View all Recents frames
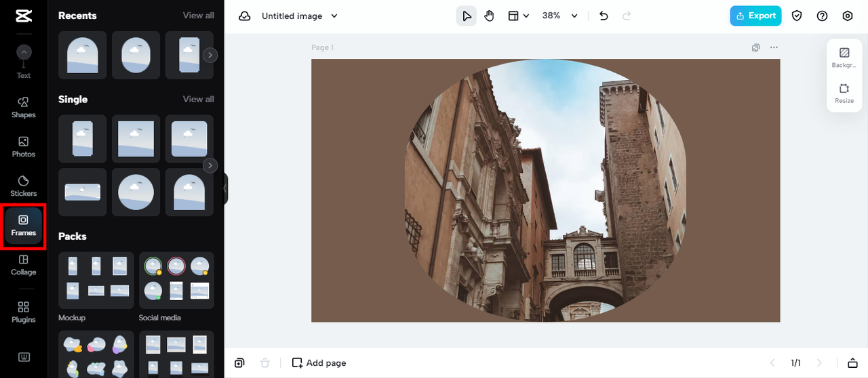This screenshot has width=868, height=378. click(x=198, y=15)
